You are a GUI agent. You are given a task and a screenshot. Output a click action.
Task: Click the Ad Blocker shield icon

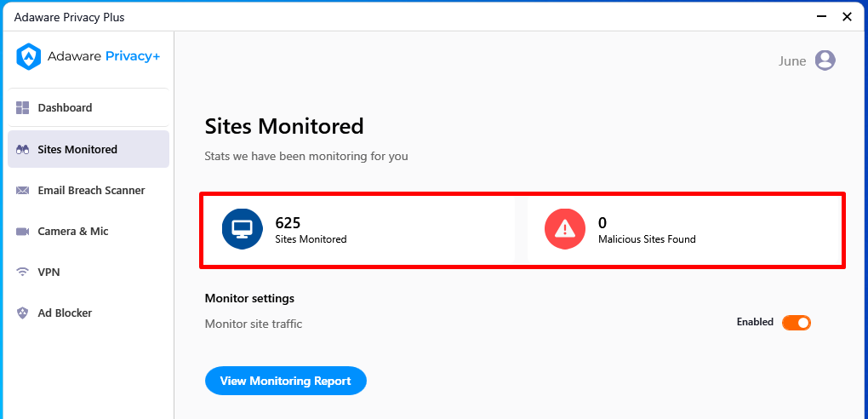point(22,313)
